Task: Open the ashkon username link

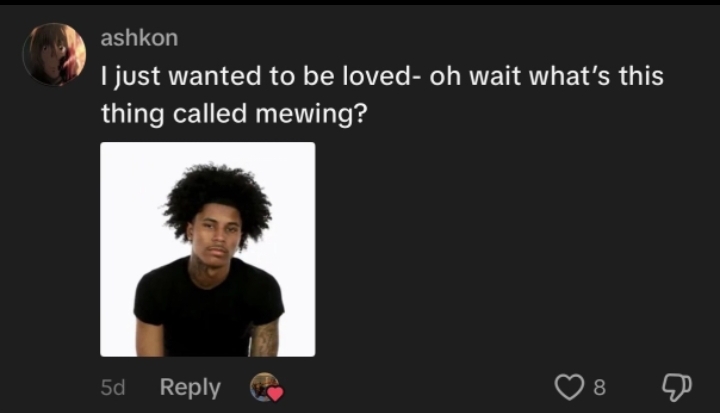Action: pos(139,38)
